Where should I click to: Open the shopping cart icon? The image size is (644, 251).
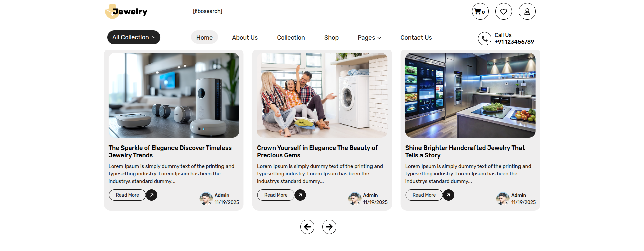point(480,12)
